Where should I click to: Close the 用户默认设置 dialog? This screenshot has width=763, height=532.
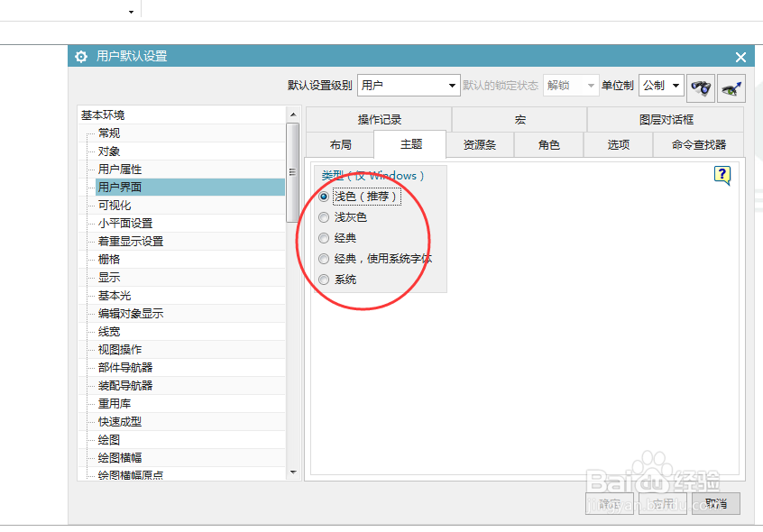pos(740,58)
